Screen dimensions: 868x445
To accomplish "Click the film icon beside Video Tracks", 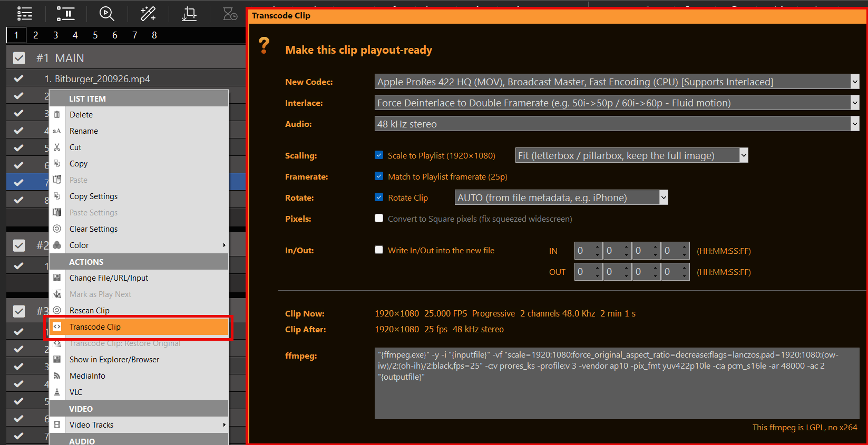I will pos(57,424).
